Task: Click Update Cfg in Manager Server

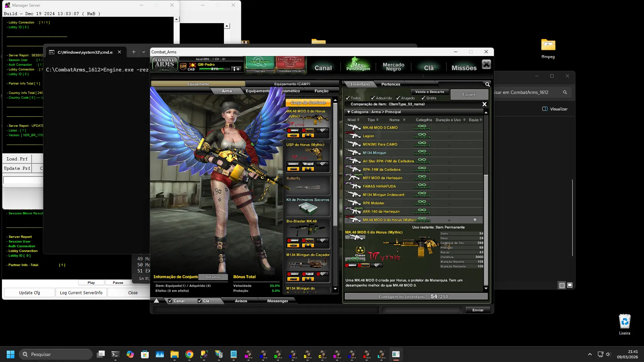Action: pos(30,293)
